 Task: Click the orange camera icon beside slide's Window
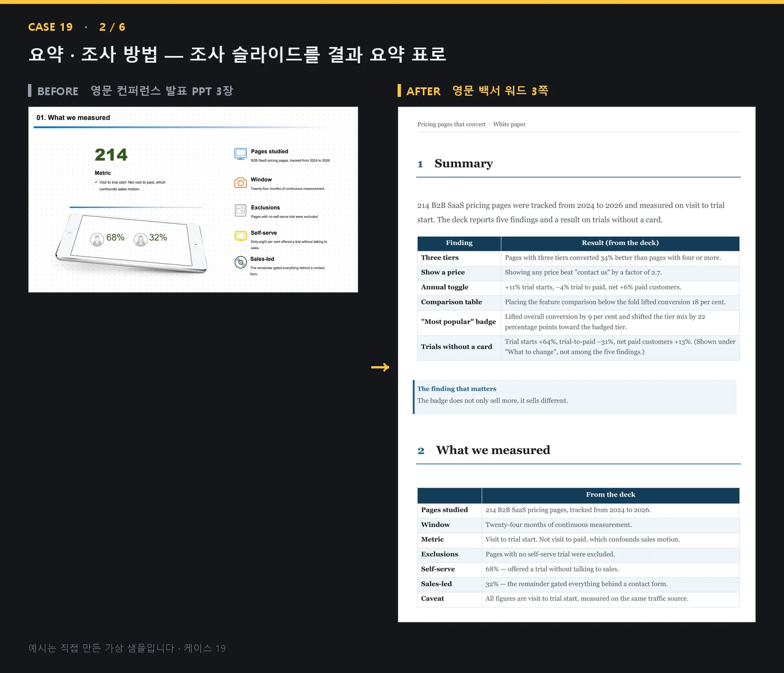click(241, 183)
